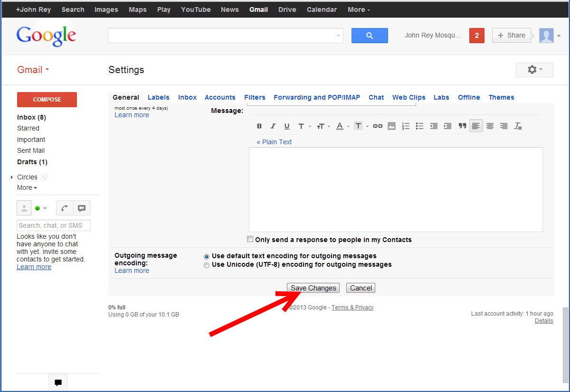
Task: Click the profile avatar picture
Action: tap(546, 36)
